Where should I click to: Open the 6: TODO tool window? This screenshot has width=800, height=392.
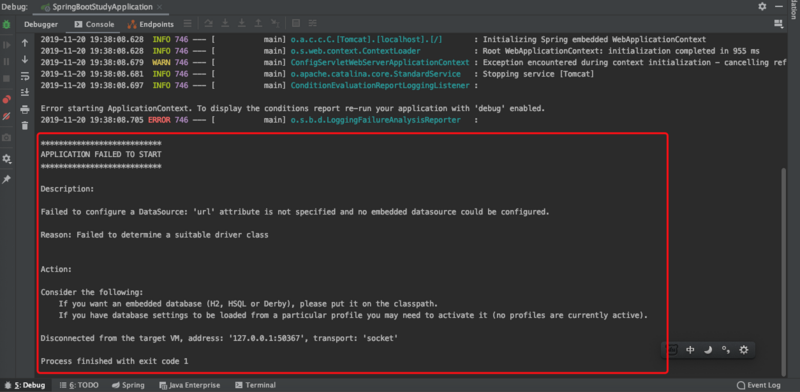tap(79, 385)
